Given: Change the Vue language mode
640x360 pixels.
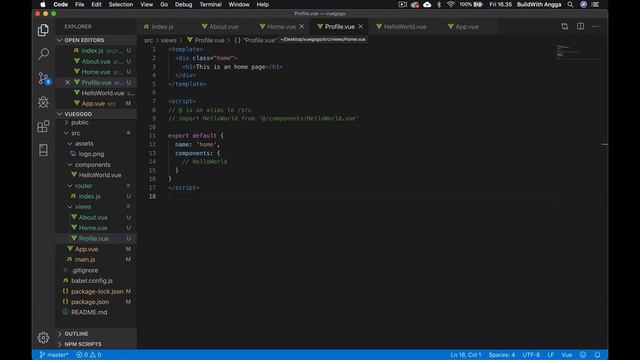Looking at the screenshot, I should (x=567, y=355).
